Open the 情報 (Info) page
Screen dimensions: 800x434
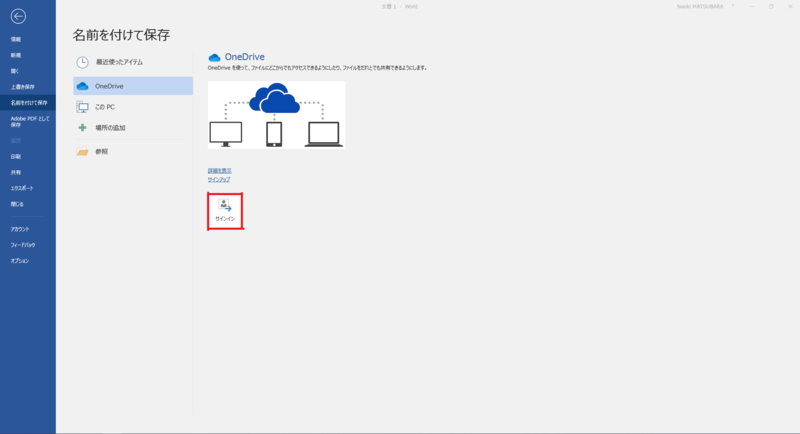pyautogui.click(x=16, y=39)
